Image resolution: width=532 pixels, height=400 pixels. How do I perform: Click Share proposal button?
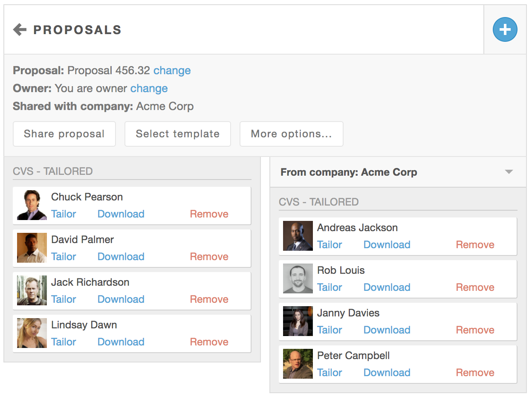click(64, 134)
